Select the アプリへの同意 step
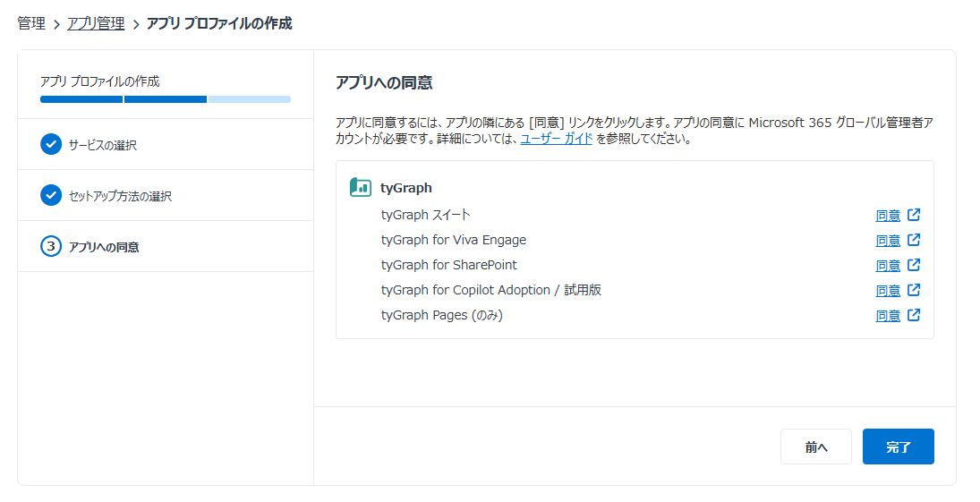The height and width of the screenshot is (502, 980). [166, 246]
